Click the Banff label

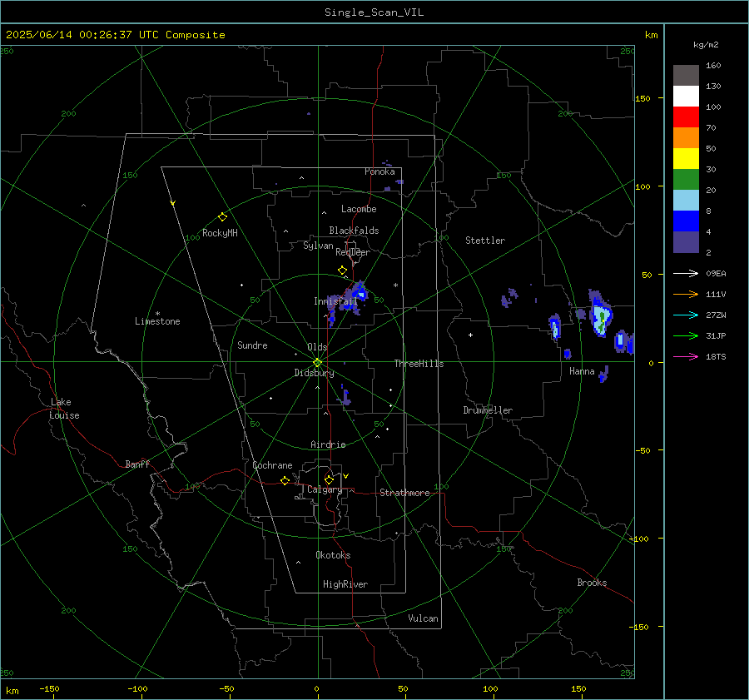point(137,464)
